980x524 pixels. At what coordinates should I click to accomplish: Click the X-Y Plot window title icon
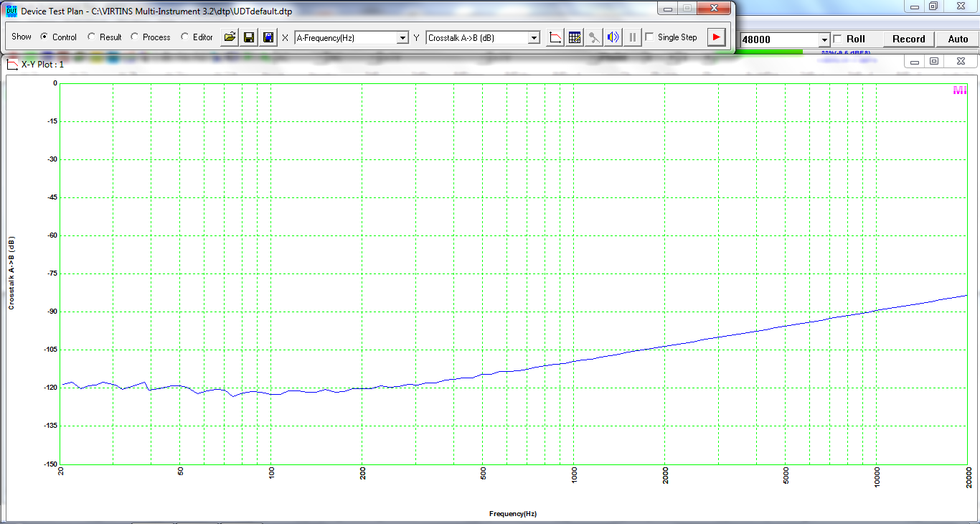click(x=12, y=65)
